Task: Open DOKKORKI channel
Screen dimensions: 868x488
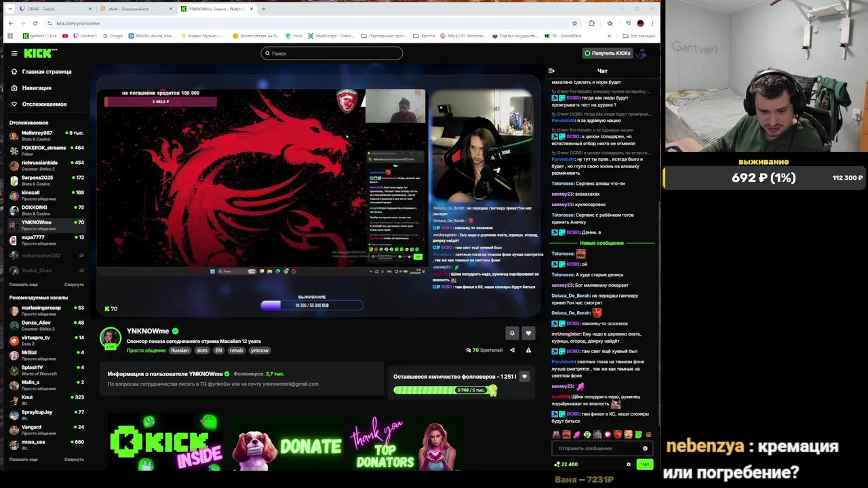Action: tap(46, 209)
